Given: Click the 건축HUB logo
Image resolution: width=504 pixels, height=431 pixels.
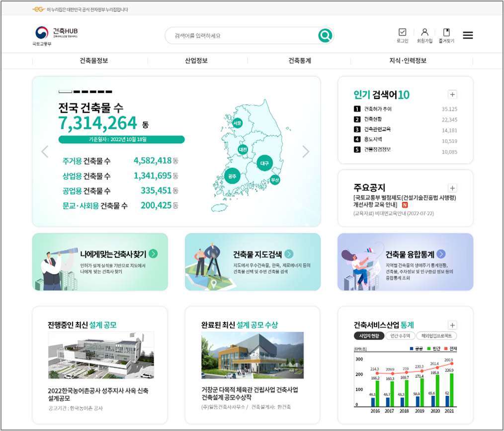Looking at the screenshot, I should (x=56, y=33).
